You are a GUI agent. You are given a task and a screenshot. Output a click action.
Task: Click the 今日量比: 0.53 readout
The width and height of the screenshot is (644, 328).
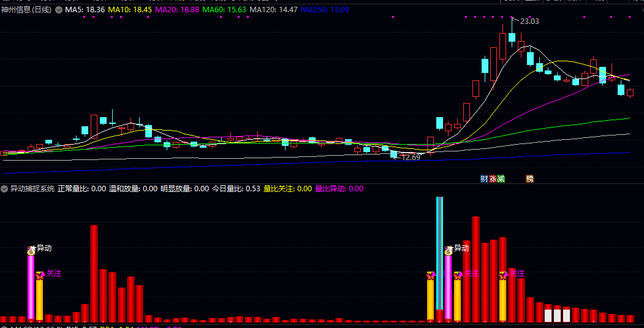tap(236, 189)
